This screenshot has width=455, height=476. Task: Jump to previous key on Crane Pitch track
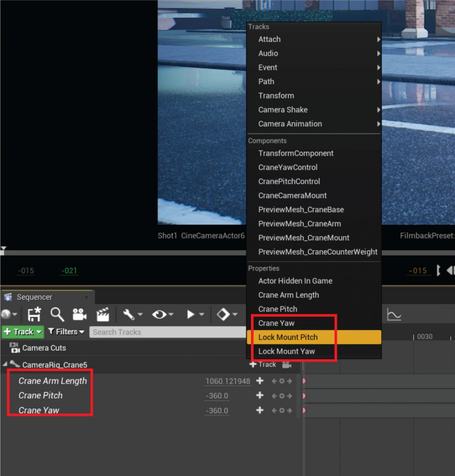(274, 396)
